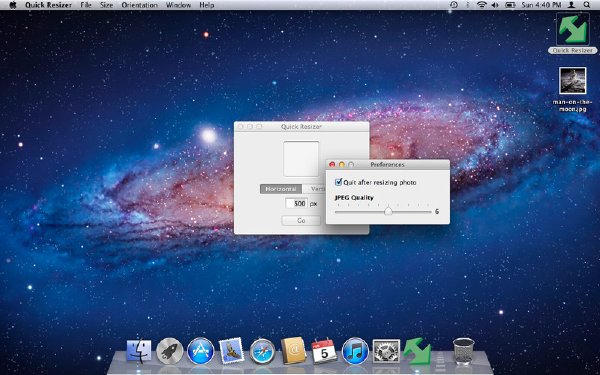Expand the Window menu

pyautogui.click(x=178, y=5)
